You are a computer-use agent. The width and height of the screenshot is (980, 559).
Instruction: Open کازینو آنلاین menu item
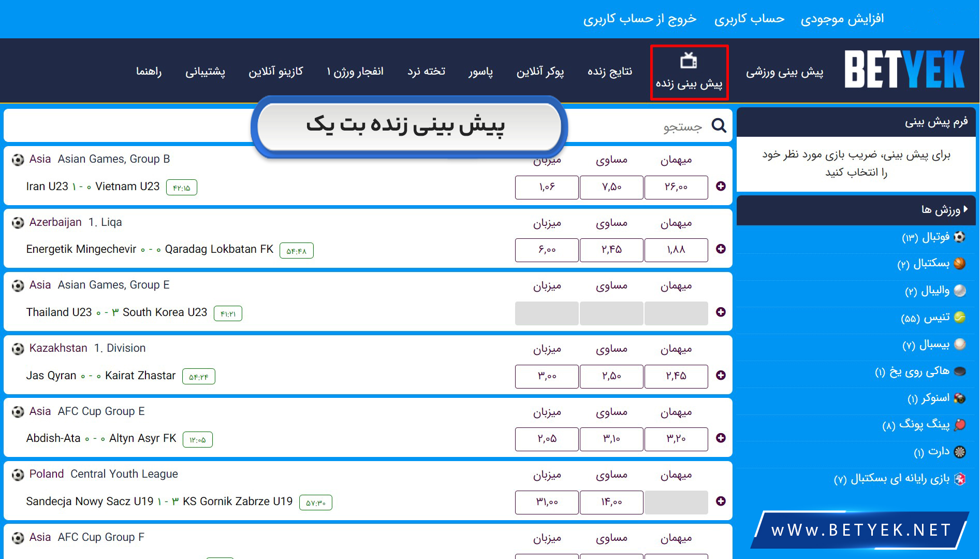275,71
